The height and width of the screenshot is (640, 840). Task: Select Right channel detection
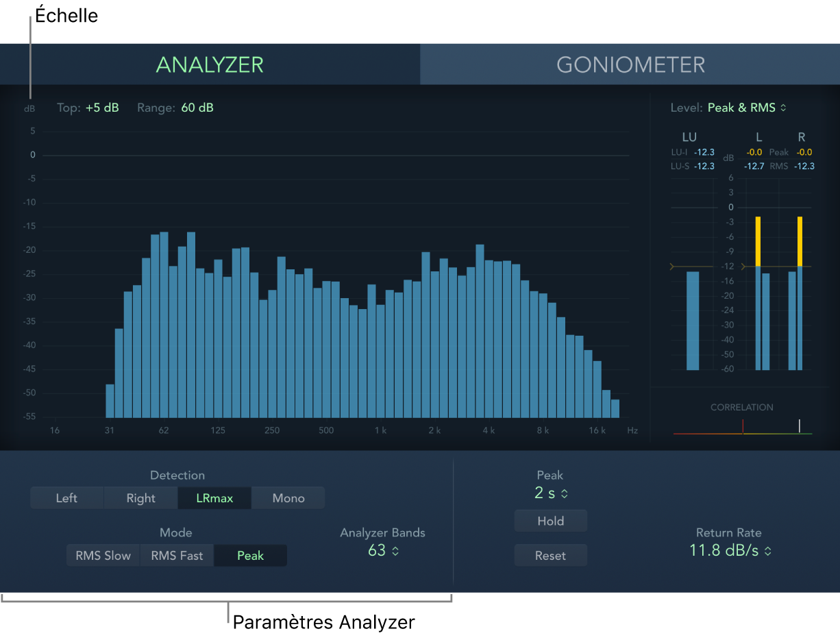tap(140, 497)
